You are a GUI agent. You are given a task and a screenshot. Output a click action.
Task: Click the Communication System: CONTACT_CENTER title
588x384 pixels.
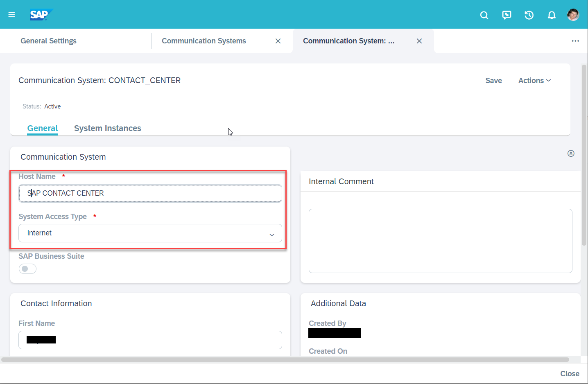point(100,80)
